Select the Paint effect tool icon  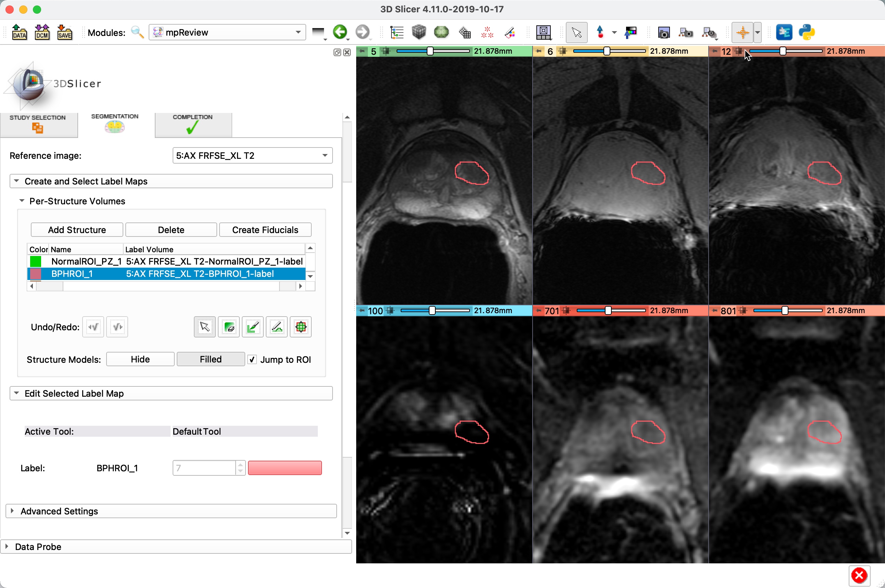252,327
